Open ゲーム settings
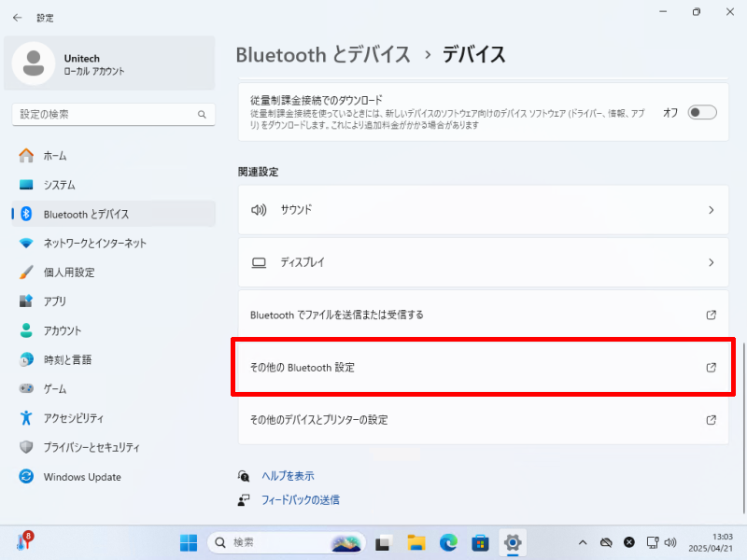The image size is (747, 560). (x=113, y=388)
